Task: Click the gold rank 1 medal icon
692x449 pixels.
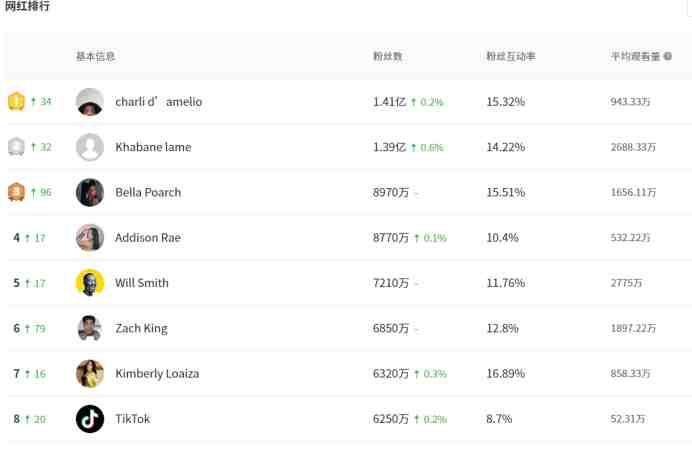Action: coord(16,102)
